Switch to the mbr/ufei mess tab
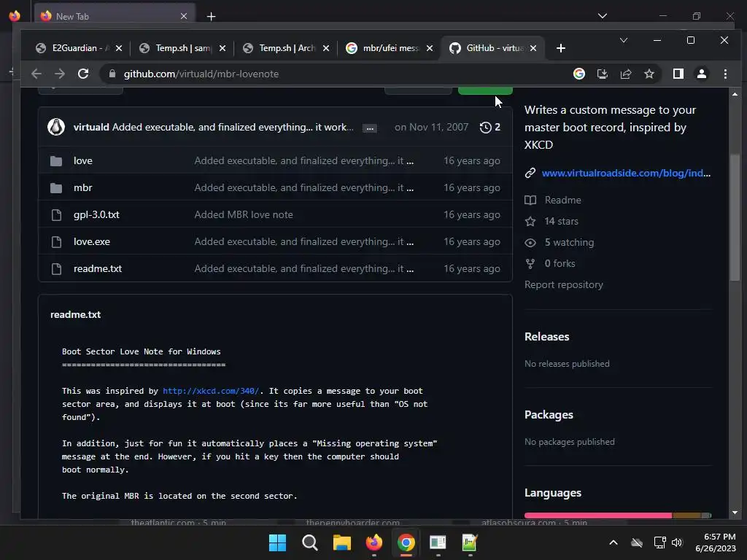The image size is (747, 560). tap(390, 48)
